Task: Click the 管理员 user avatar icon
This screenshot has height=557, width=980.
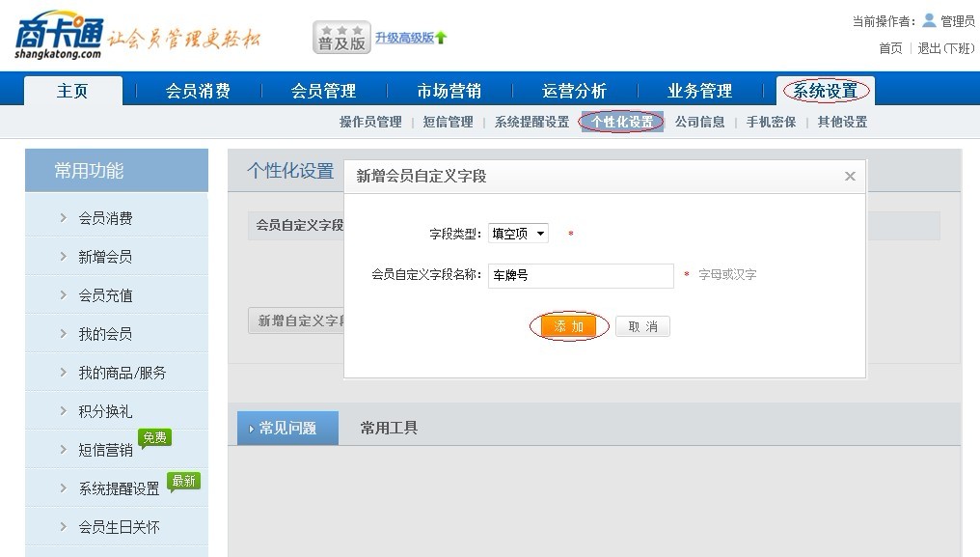Action: [929, 20]
